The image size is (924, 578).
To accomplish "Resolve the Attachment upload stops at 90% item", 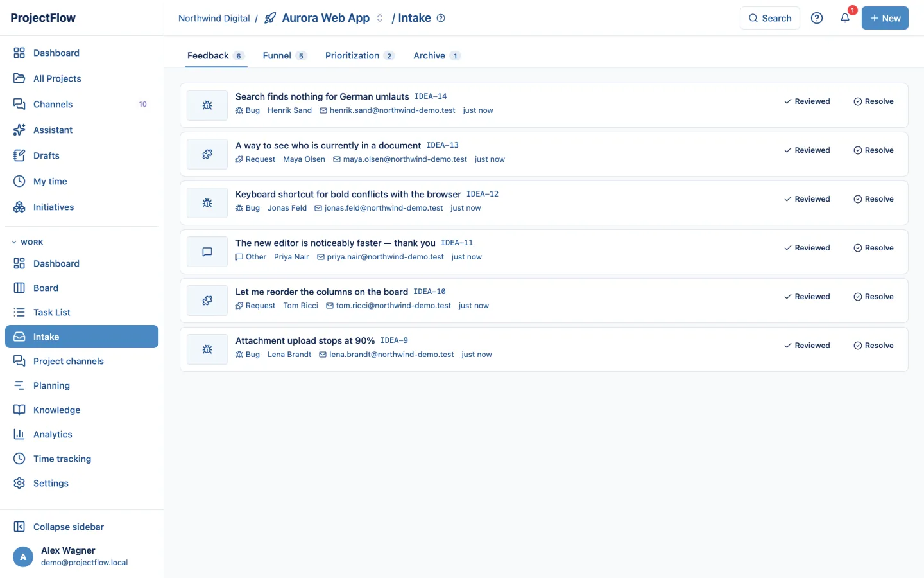I will point(873,346).
